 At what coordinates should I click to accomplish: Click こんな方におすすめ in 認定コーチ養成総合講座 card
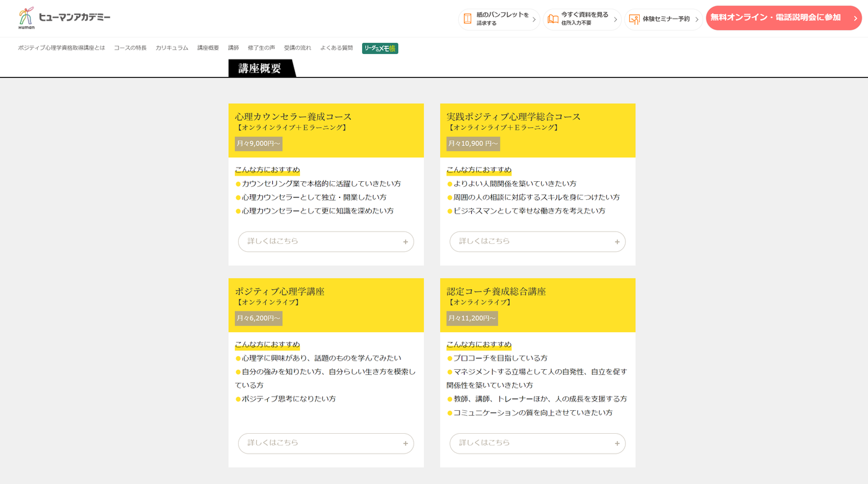coord(479,344)
